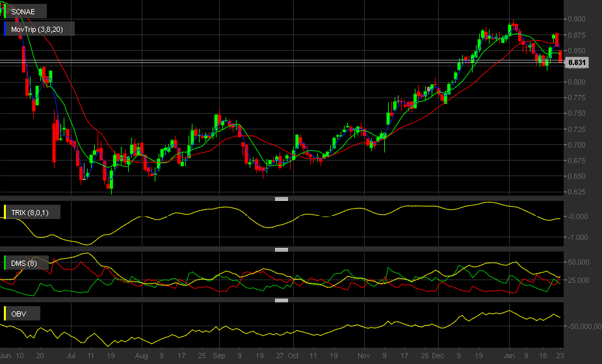
Task: Click the blue color marker beside MovTrip
Action: (5, 29)
